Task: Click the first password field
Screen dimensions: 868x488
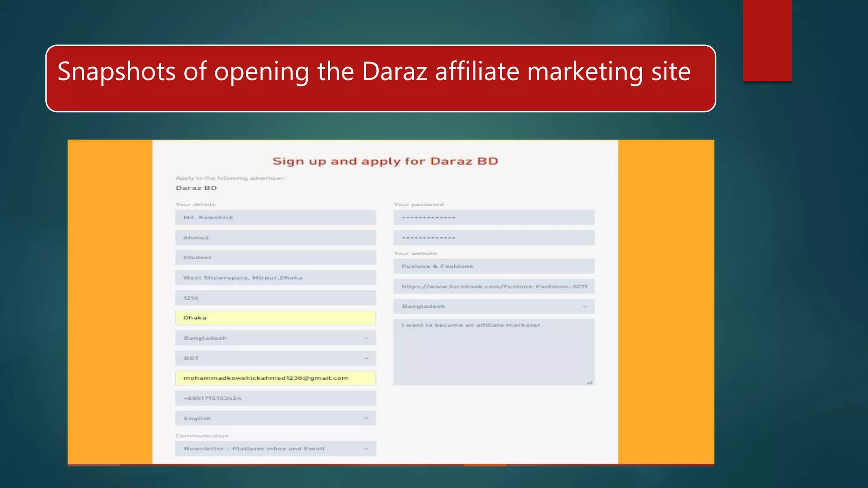Action: pos(494,217)
